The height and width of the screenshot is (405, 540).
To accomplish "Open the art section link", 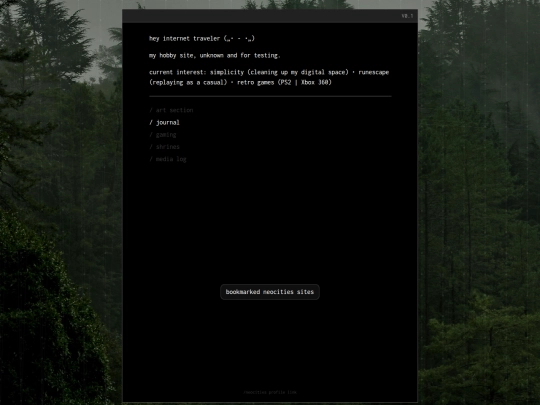I will 171,110.
